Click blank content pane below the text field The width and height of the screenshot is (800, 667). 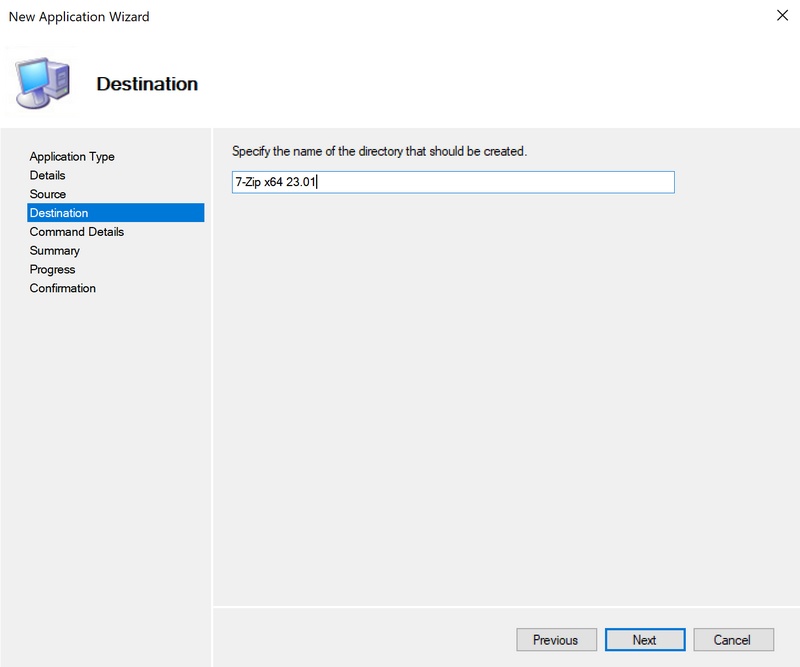coord(505,400)
